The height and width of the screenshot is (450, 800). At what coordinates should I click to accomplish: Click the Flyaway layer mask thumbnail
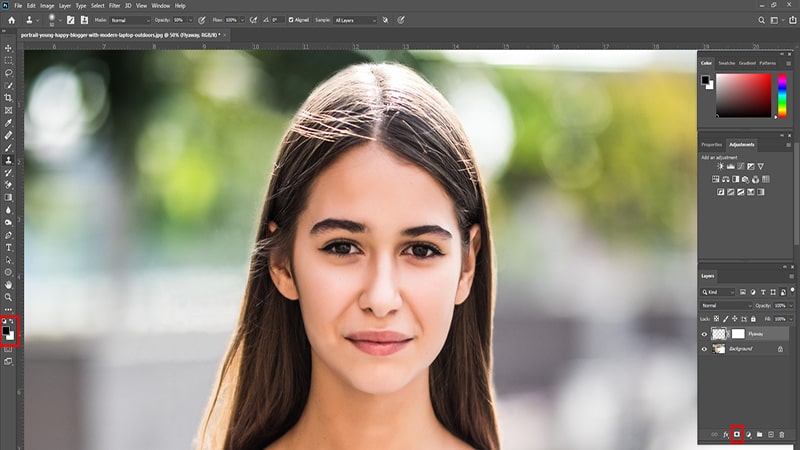[738, 334]
